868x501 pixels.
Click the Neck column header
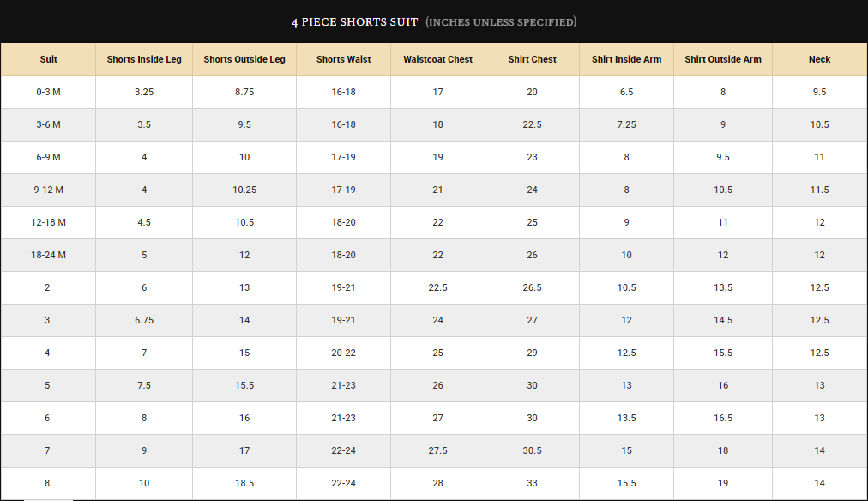pyautogui.click(x=819, y=59)
